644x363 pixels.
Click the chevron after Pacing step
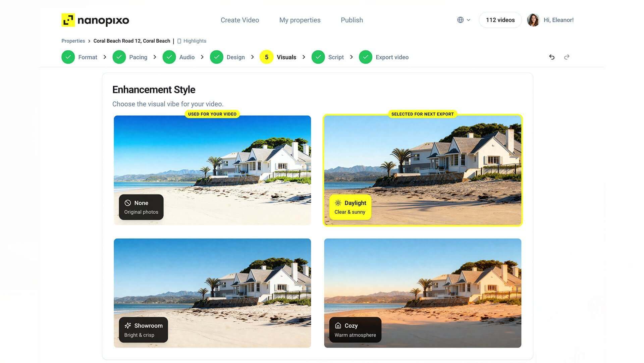(x=155, y=57)
